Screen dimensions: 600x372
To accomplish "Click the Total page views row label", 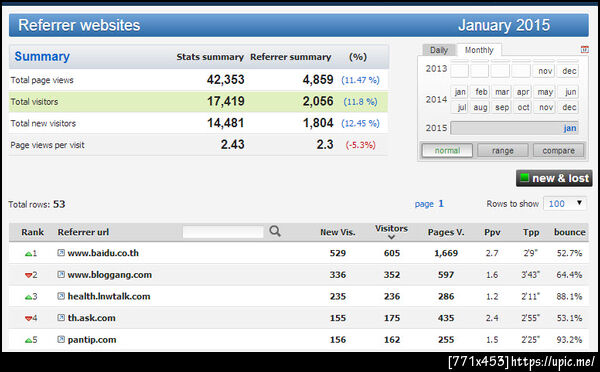I will 42,80.
